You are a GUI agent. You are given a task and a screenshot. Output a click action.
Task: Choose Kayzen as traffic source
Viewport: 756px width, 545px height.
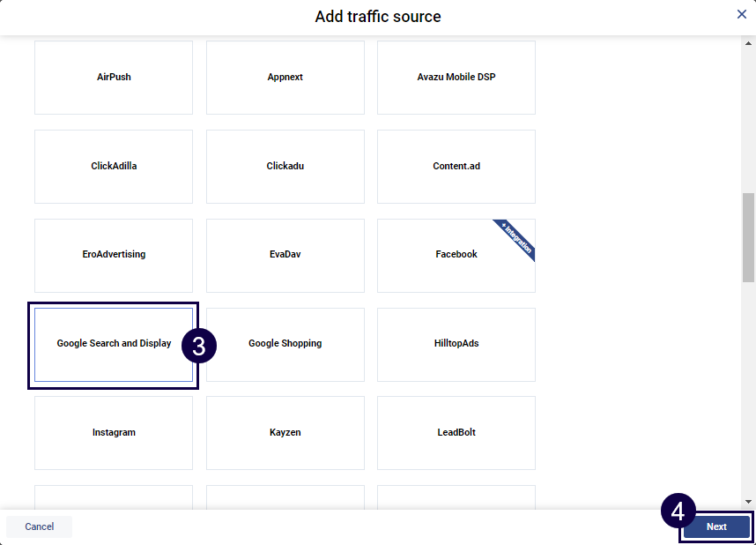coord(285,433)
